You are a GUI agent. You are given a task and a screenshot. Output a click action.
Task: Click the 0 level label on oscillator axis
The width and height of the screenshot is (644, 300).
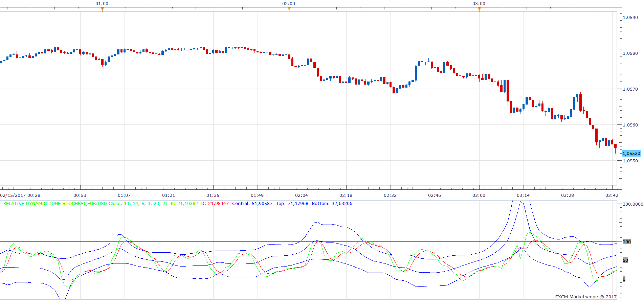(x=624, y=279)
